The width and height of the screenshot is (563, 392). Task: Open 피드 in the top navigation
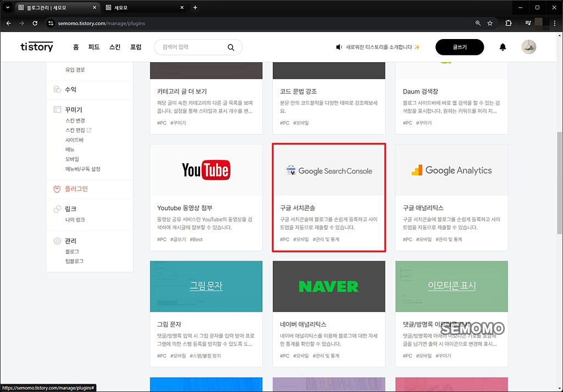(x=94, y=47)
